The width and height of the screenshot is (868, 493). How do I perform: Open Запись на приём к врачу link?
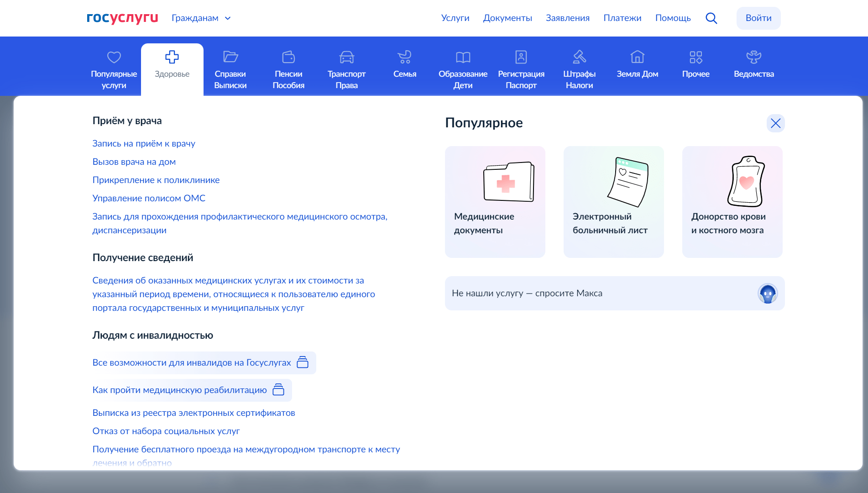(144, 144)
